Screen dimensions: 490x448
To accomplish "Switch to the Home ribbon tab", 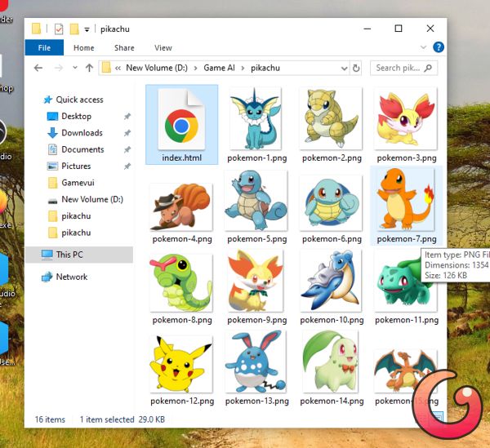I will tap(84, 48).
